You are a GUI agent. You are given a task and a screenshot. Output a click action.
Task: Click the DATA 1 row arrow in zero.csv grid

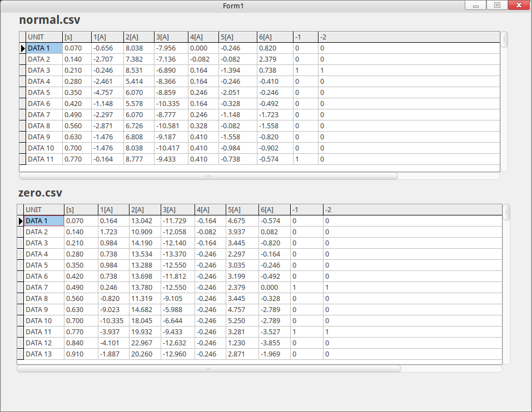pos(21,221)
